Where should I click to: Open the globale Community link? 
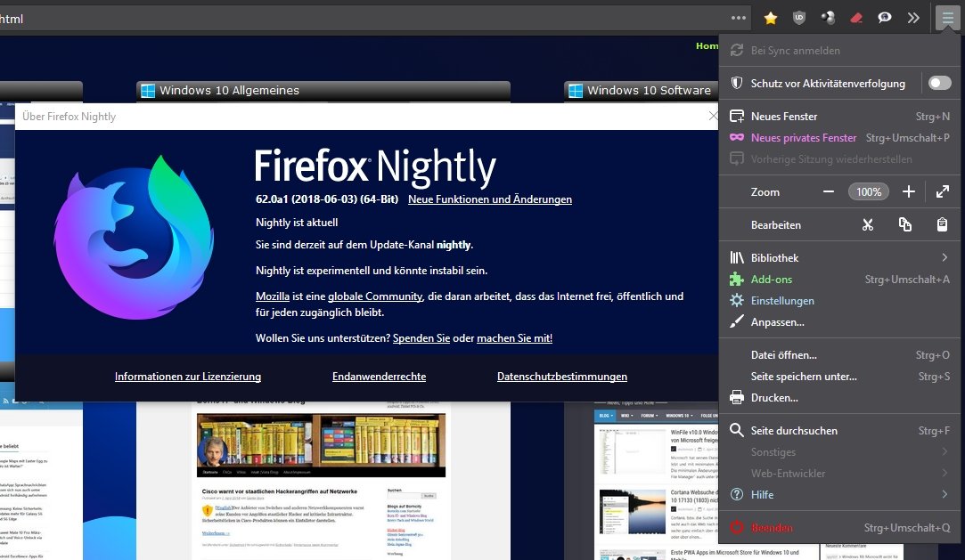tap(375, 296)
